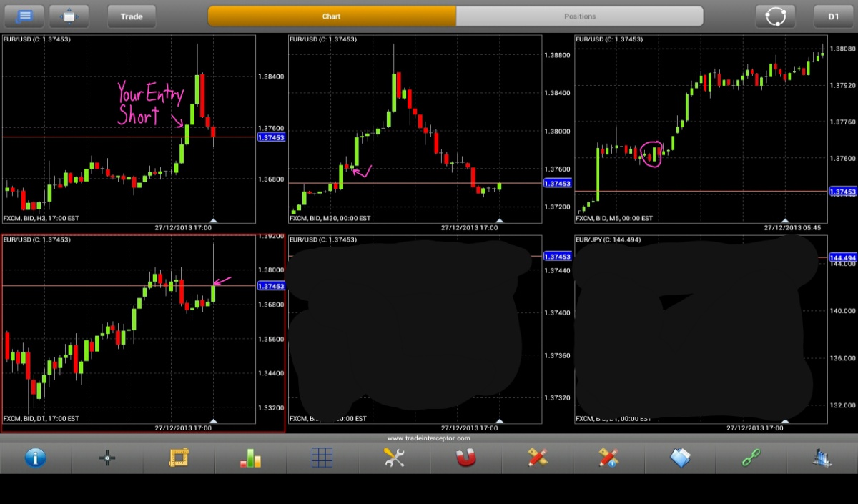Open the tradeinterceptor.com website link
Screen dimensions: 858x504
click(429, 438)
